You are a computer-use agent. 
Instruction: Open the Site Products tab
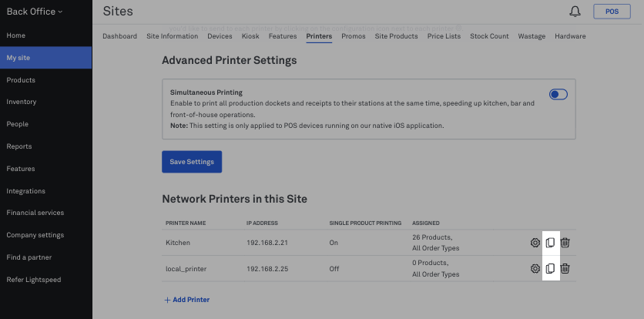coord(397,36)
